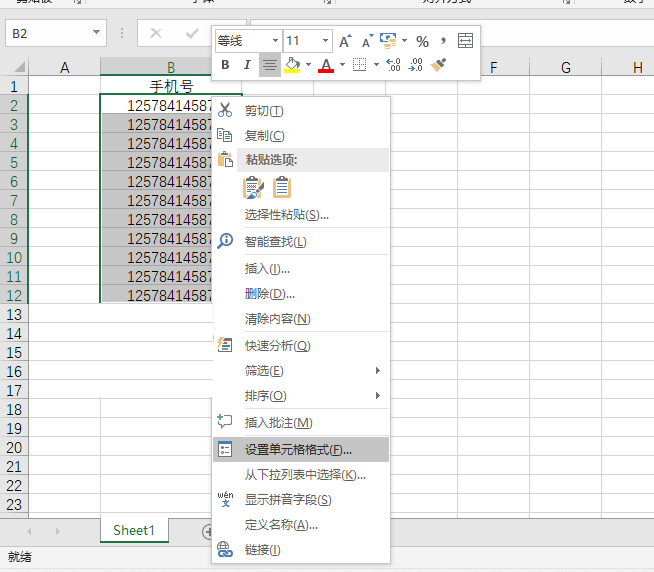This screenshot has width=654, height=572.
Task: Toggle center alignment in mini toolbar
Action: (x=269, y=65)
